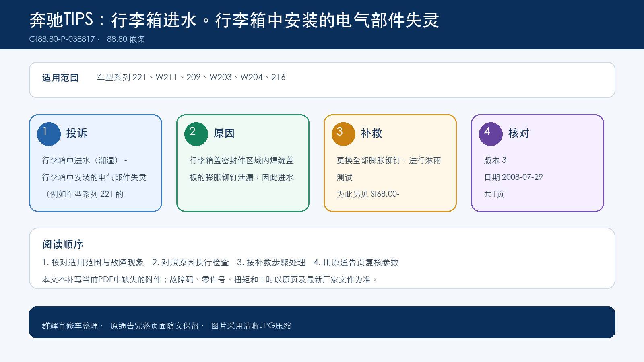Click the 版本 3 text
This screenshot has width=644, height=362.
495,160
